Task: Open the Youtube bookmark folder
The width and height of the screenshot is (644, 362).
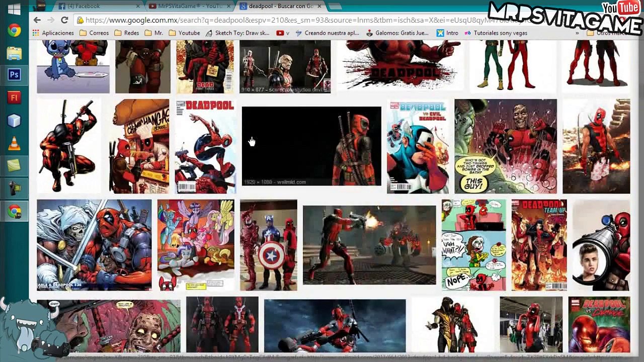Action: [x=185, y=33]
